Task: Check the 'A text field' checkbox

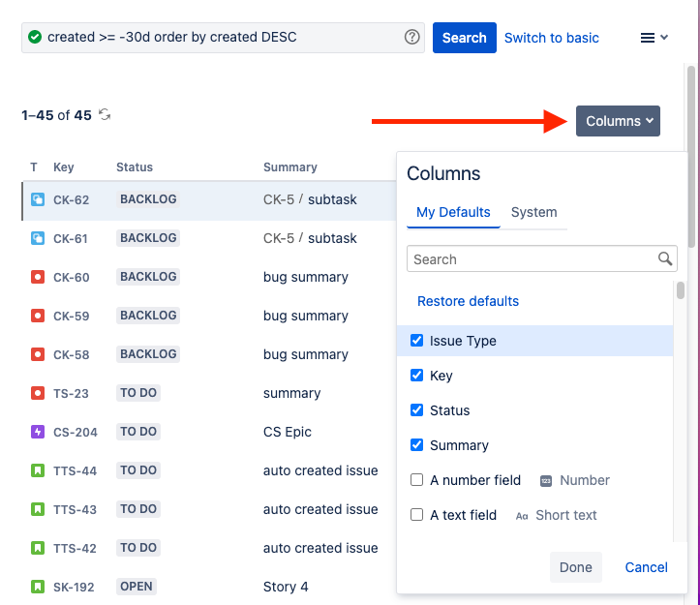Action: coord(416,515)
